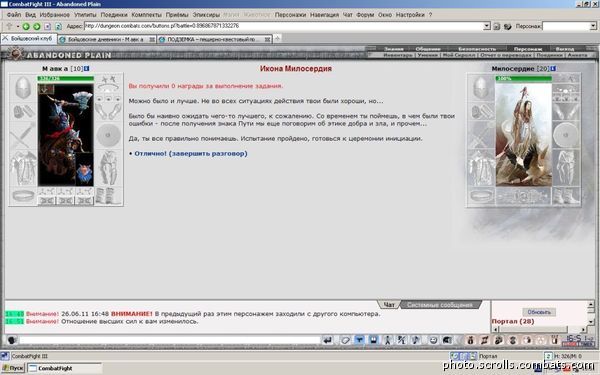Click the Портал (28) room label

pos(513,321)
